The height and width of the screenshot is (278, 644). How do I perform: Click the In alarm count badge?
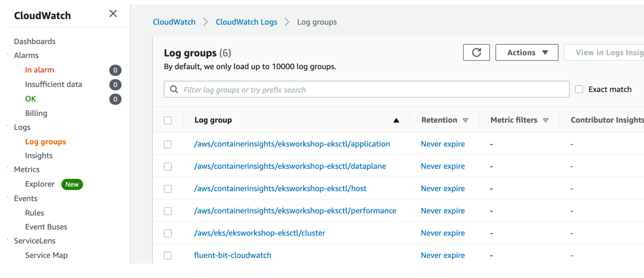pos(115,70)
